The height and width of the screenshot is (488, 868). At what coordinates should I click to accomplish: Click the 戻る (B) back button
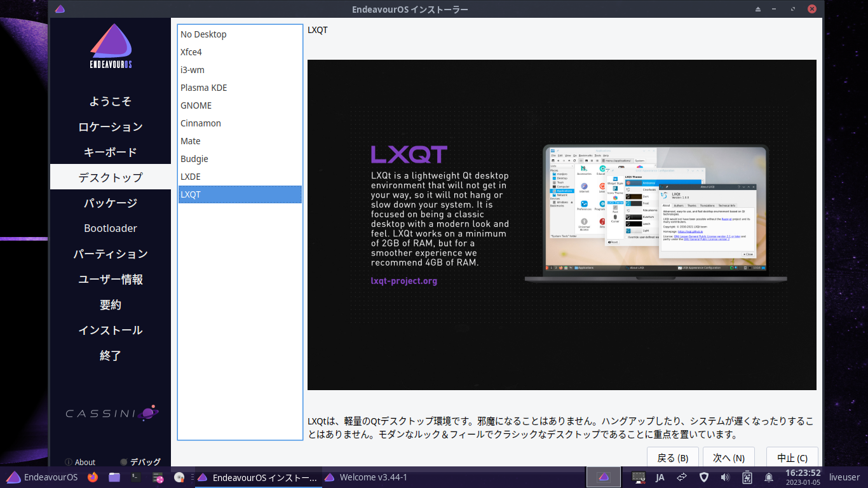pyautogui.click(x=673, y=457)
